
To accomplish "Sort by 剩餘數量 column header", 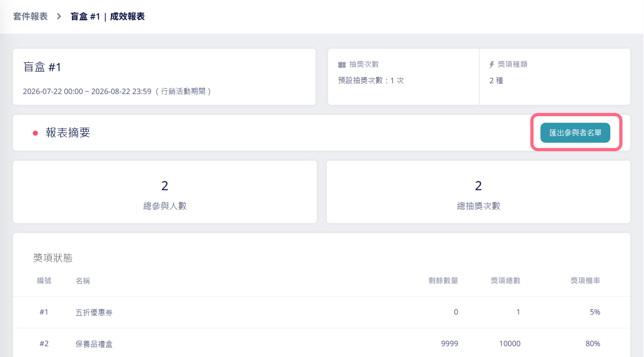I will [x=443, y=281].
